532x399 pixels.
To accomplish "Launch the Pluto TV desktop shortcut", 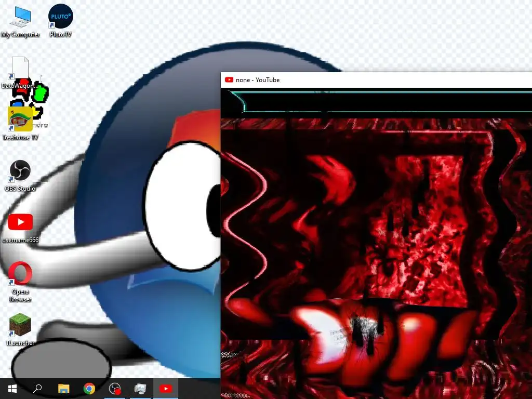I will pos(60,21).
